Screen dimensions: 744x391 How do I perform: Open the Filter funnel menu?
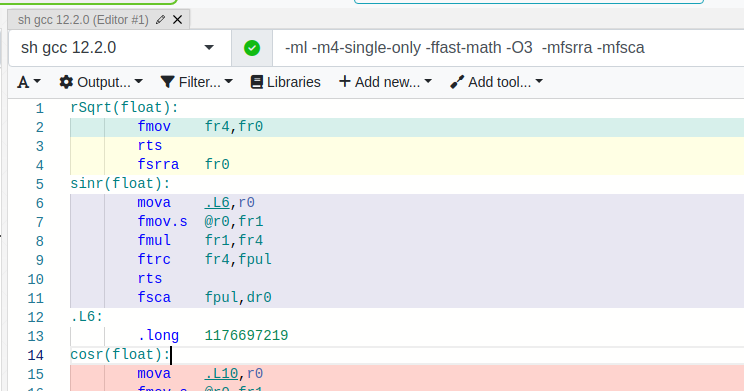point(167,82)
